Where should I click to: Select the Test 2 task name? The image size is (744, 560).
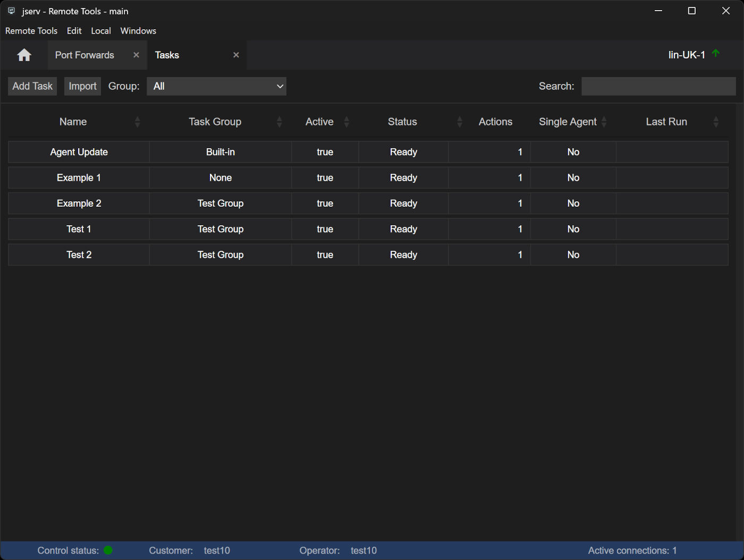point(79,255)
